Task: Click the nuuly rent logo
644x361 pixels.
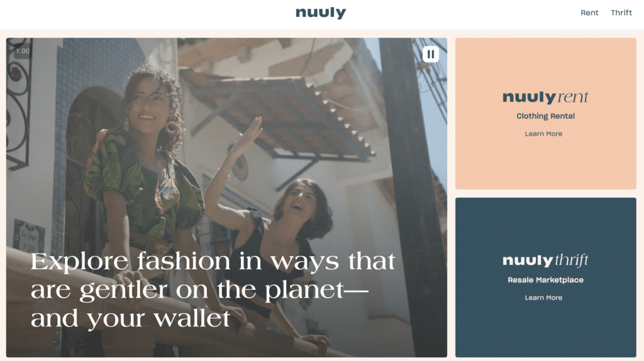Action: pyautogui.click(x=545, y=97)
